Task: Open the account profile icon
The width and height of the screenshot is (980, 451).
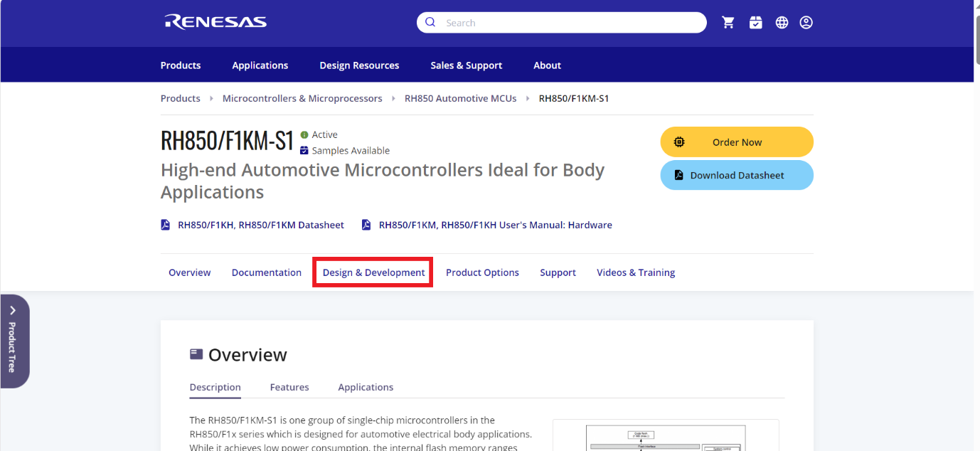Action: tap(806, 22)
